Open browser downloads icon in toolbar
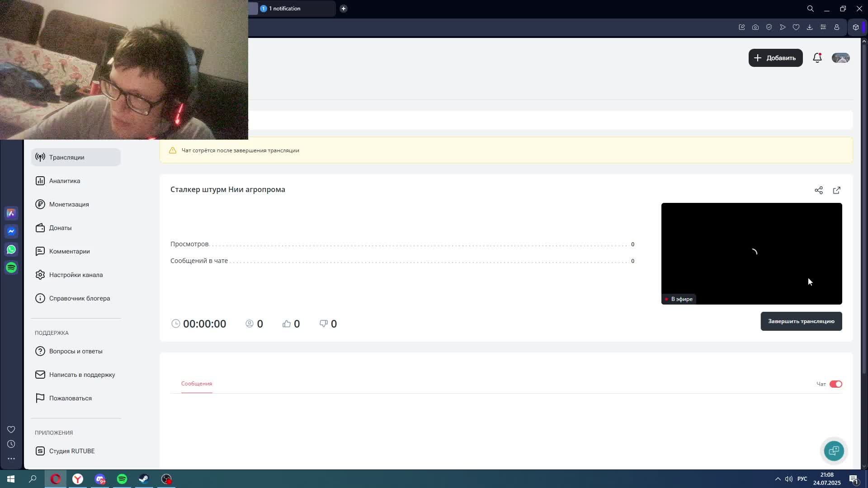Screen dimensions: 868x488 pos(810,27)
